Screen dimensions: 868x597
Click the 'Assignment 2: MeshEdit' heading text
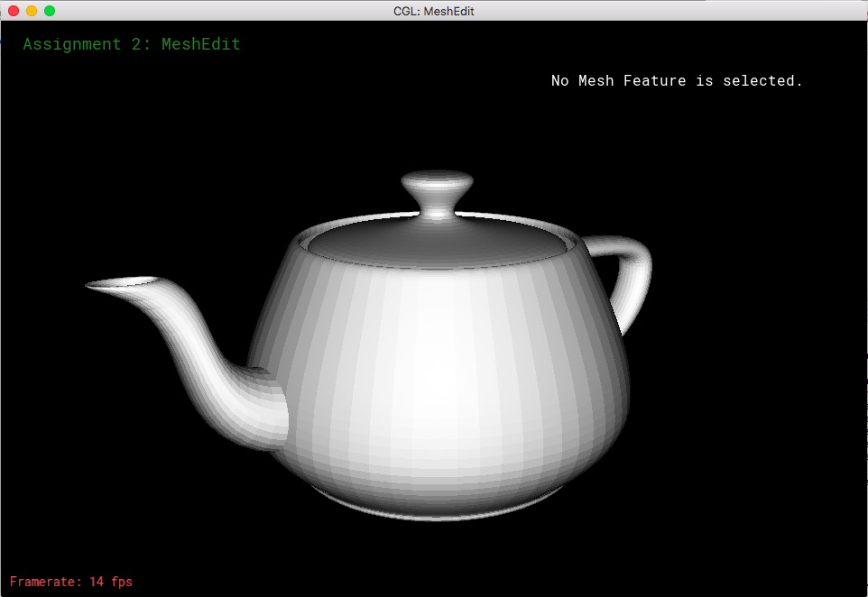(132, 44)
